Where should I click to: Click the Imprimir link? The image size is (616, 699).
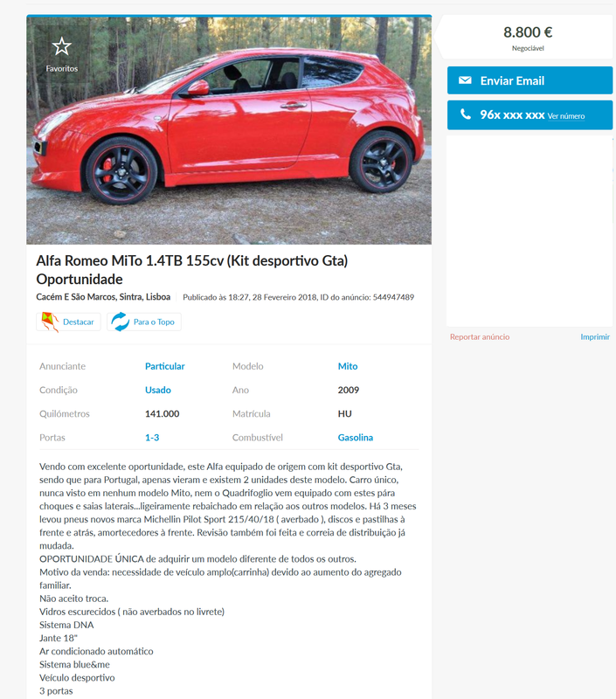tap(595, 337)
